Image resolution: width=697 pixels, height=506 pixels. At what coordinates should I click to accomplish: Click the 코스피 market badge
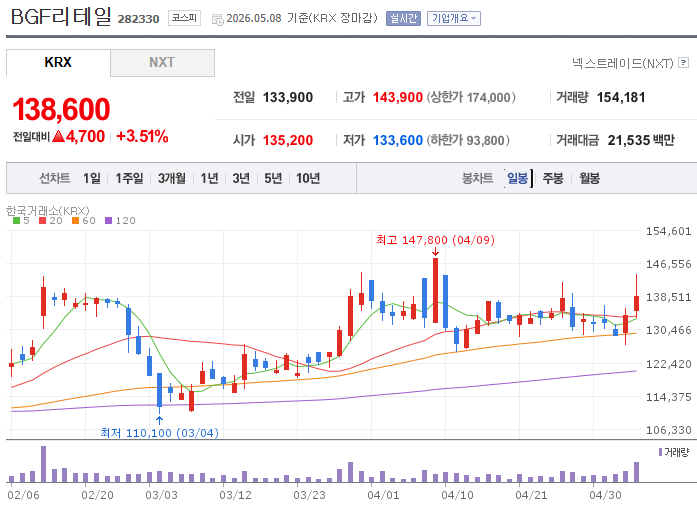184,18
